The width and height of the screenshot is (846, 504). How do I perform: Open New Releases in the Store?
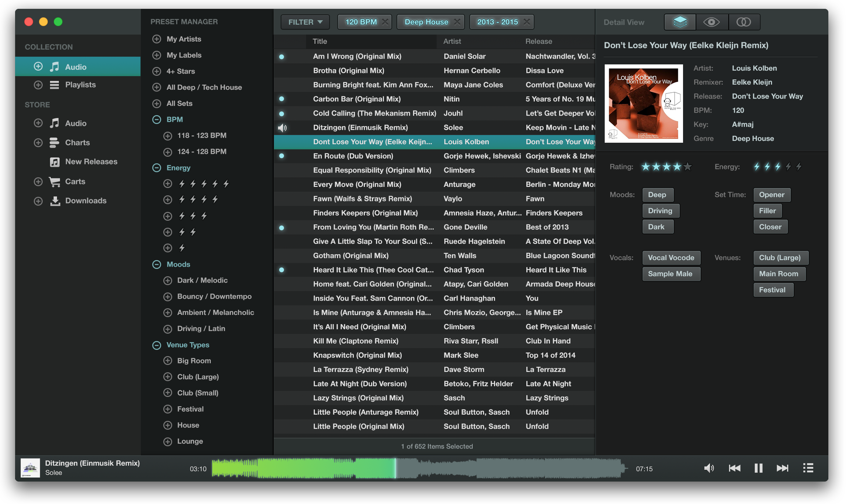coord(91,162)
